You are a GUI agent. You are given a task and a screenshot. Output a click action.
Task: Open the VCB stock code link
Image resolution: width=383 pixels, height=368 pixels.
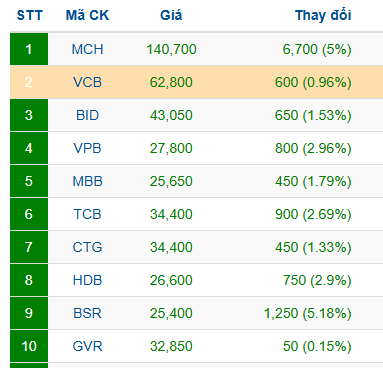[x=87, y=82]
